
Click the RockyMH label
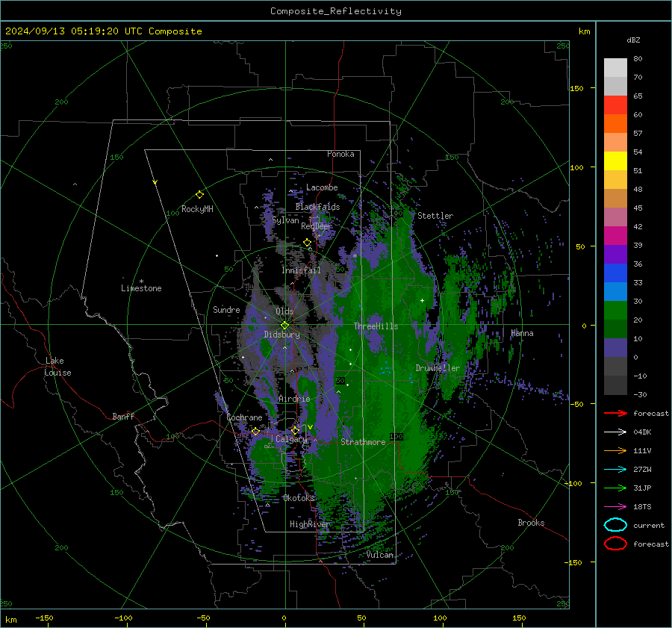197,209
